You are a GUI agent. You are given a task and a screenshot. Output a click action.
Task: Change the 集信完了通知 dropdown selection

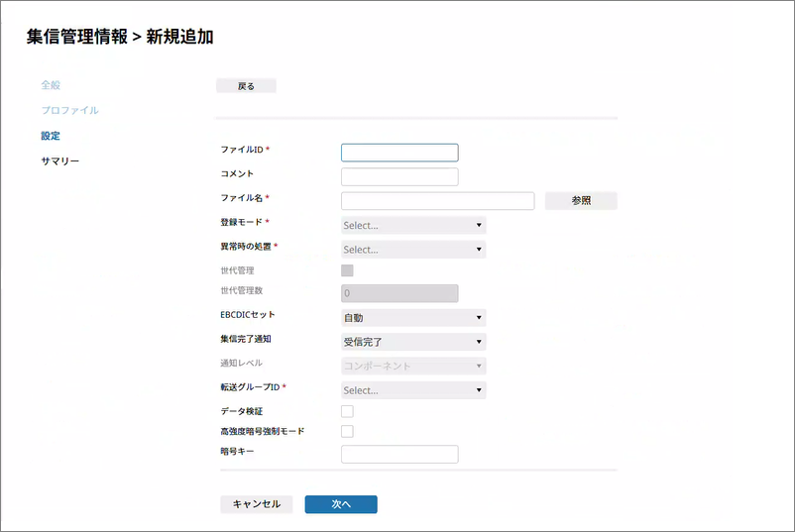coord(412,342)
